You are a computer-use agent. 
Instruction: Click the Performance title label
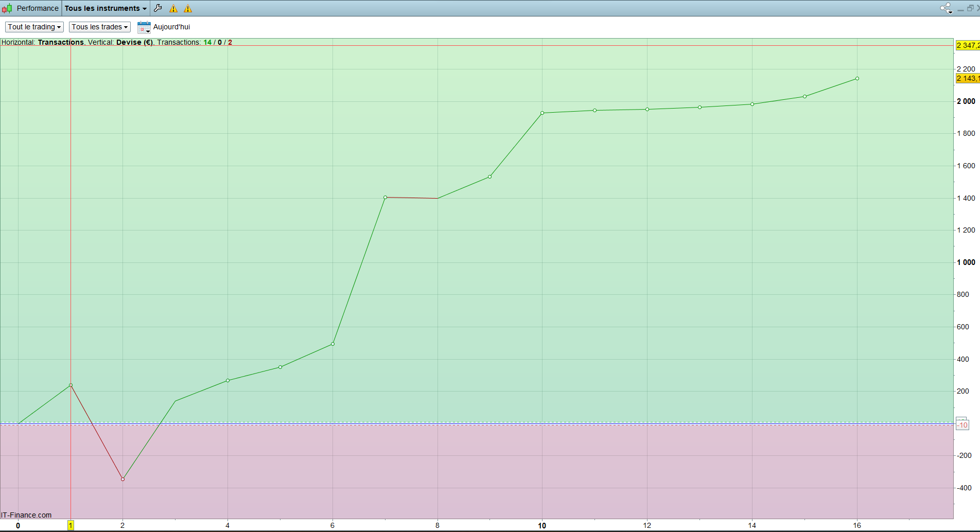[38, 8]
